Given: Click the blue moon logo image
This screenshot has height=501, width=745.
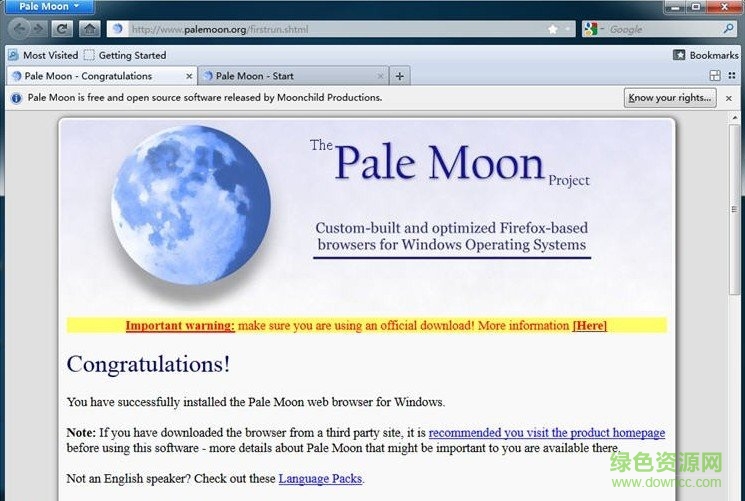Looking at the screenshot, I should pos(191,205).
